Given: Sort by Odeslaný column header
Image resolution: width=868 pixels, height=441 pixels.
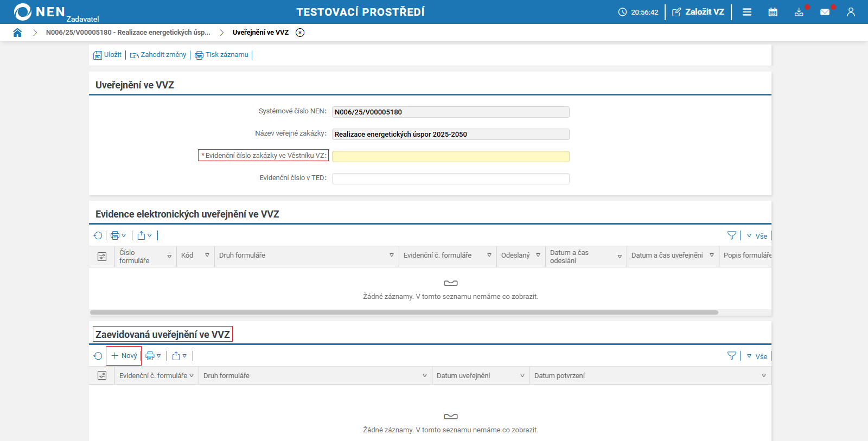Looking at the screenshot, I should pyautogui.click(x=521, y=255).
